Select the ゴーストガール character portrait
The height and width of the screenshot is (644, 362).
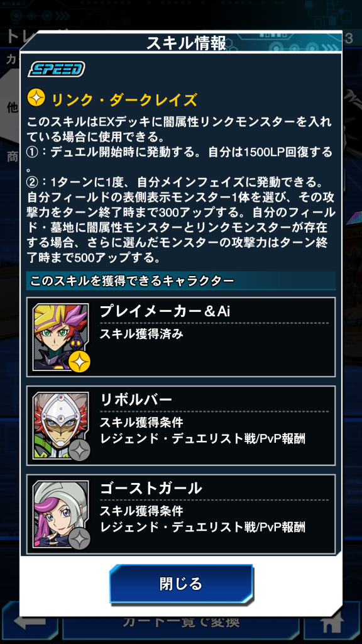point(60,514)
